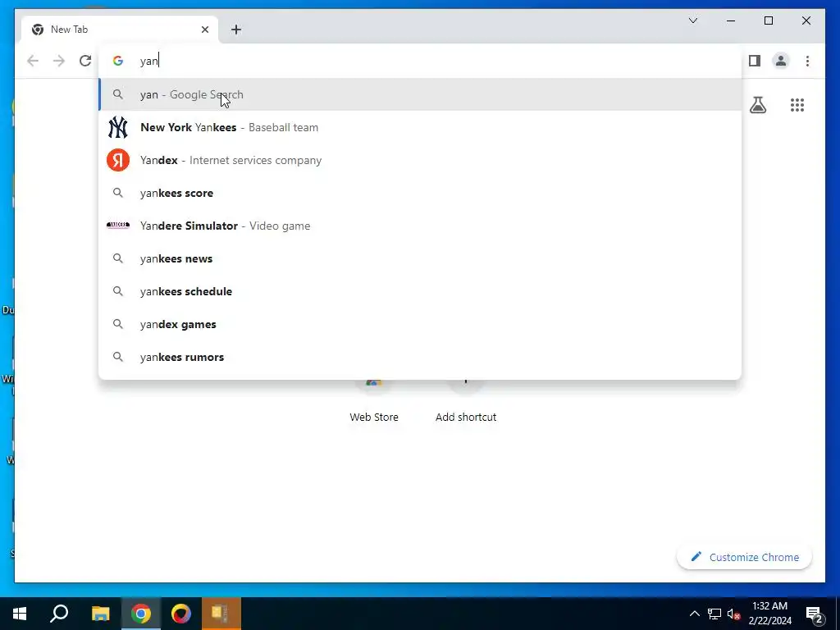840x630 pixels.
Task: Select the New Tab tab
Action: click(120, 30)
